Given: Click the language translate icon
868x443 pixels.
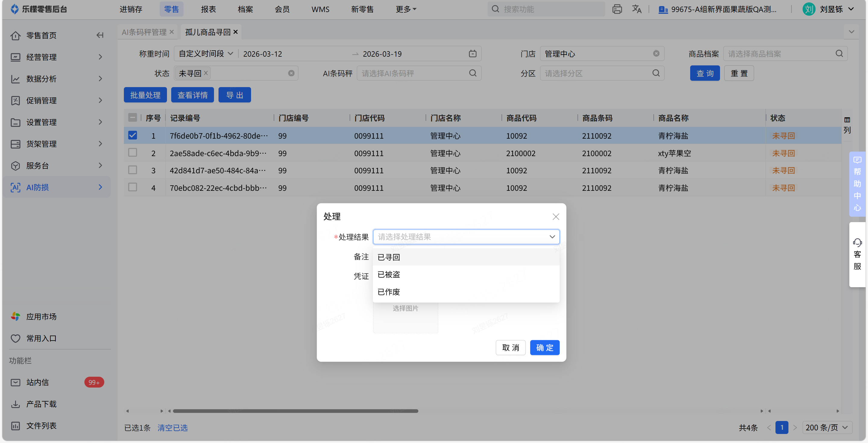Looking at the screenshot, I should [636, 9].
